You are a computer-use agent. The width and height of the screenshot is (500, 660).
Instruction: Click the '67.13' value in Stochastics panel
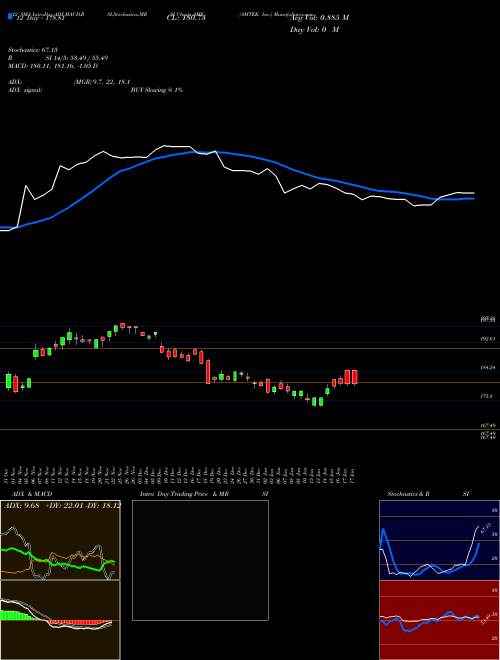tap(486, 527)
